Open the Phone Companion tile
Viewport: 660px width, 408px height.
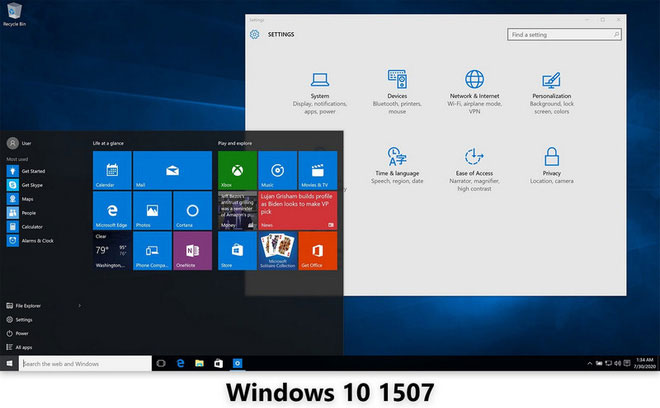pos(152,251)
